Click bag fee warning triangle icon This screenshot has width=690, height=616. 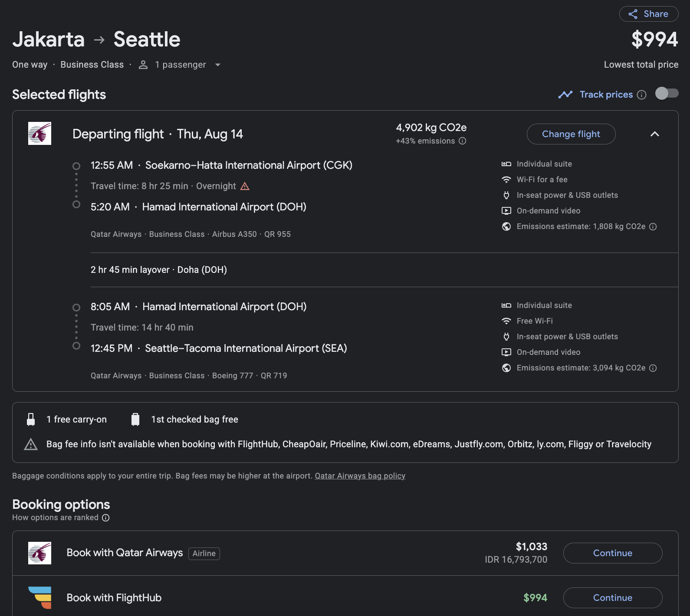tap(31, 444)
